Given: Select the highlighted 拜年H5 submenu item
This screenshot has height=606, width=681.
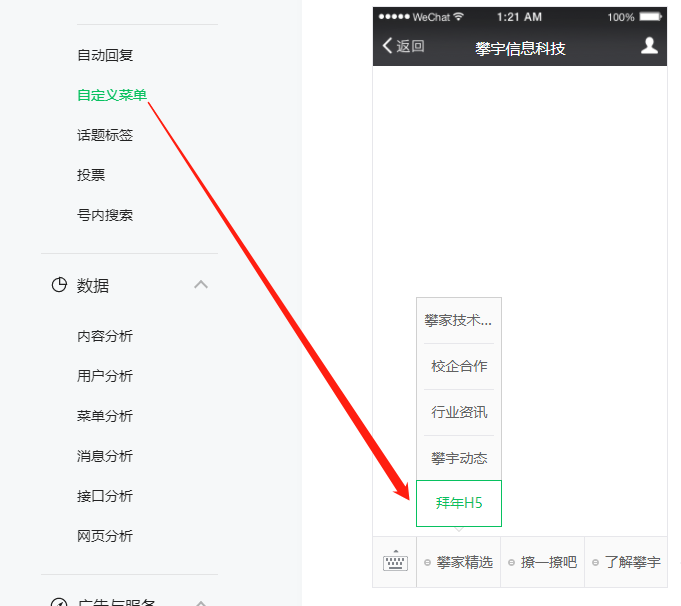Looking at the screenshot, I should coord(459,503).
